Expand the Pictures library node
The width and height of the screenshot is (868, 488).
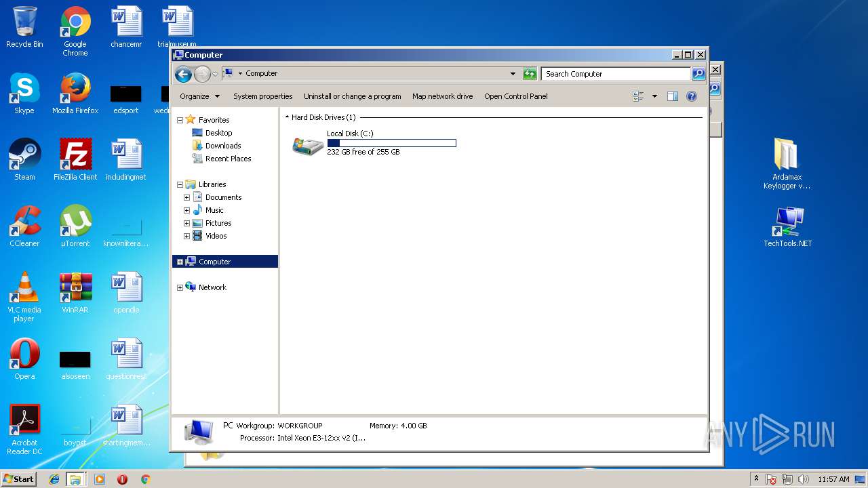pyautogui.click(x=186, y=223)
